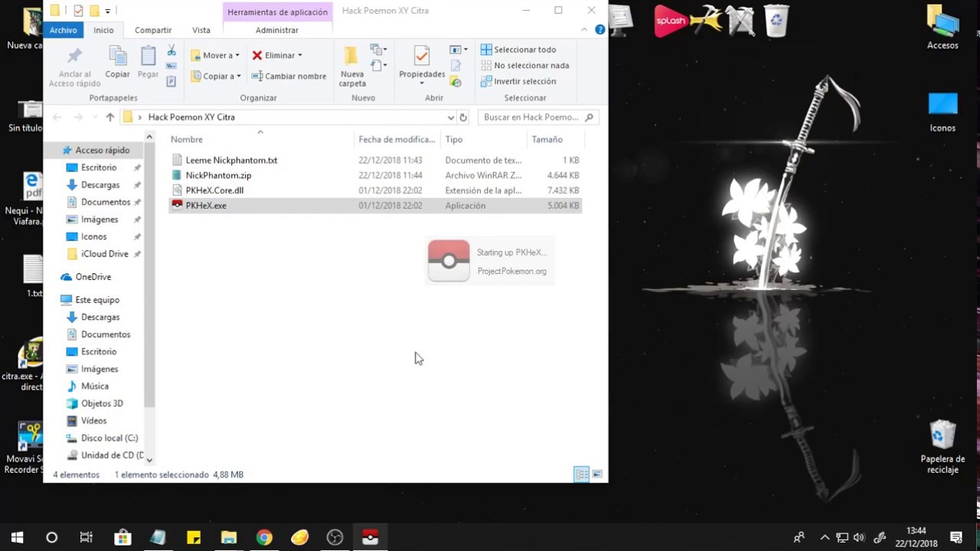Image resolution: width=980 pixels, height=551 pixels.
Task: Switch to the Compartir ribbon tab
Action: (153, 30)
